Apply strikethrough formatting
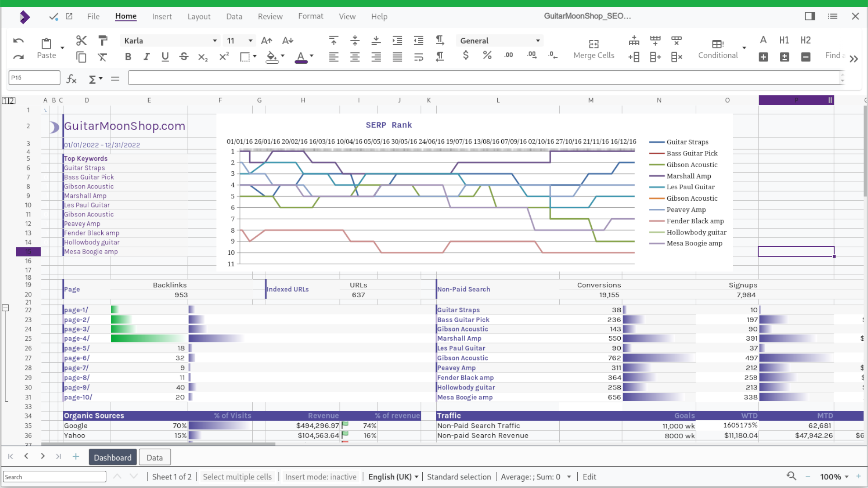 pos(184,57)
